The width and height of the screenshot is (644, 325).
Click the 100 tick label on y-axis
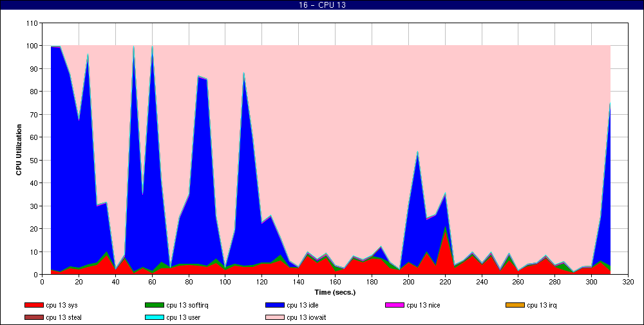pos(32,46)
